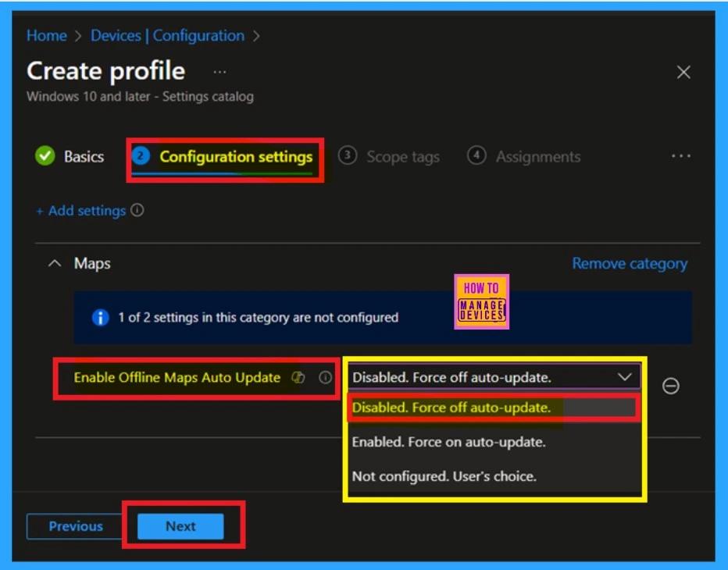Screen dimensions: 728x570
Task: Click Remove category link
Action: 630,264
